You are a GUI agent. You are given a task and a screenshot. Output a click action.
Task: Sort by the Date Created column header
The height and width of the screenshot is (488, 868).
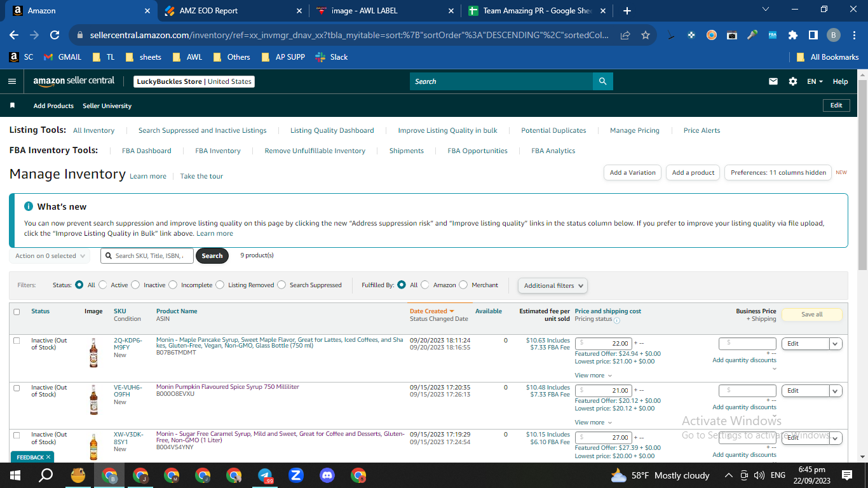tap(431, 311)
